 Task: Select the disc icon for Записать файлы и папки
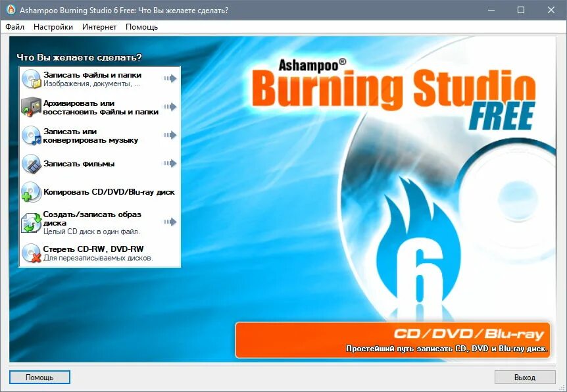click(31, 78)
